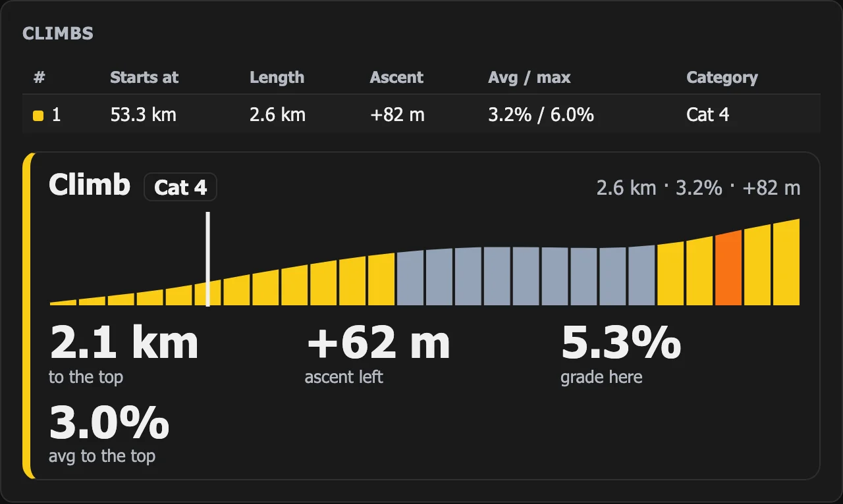Select the "Avg / max" column header

point(529,78)
